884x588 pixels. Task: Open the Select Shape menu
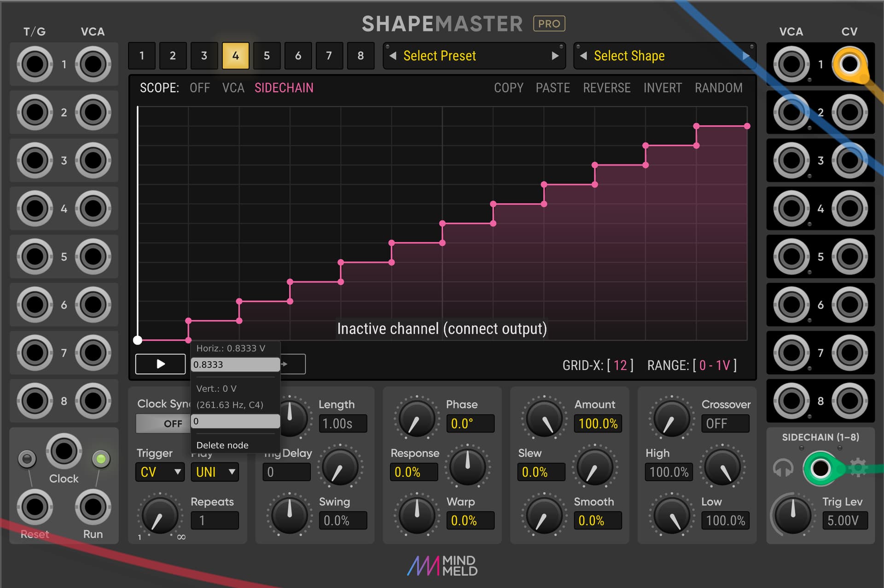[664, 56]
